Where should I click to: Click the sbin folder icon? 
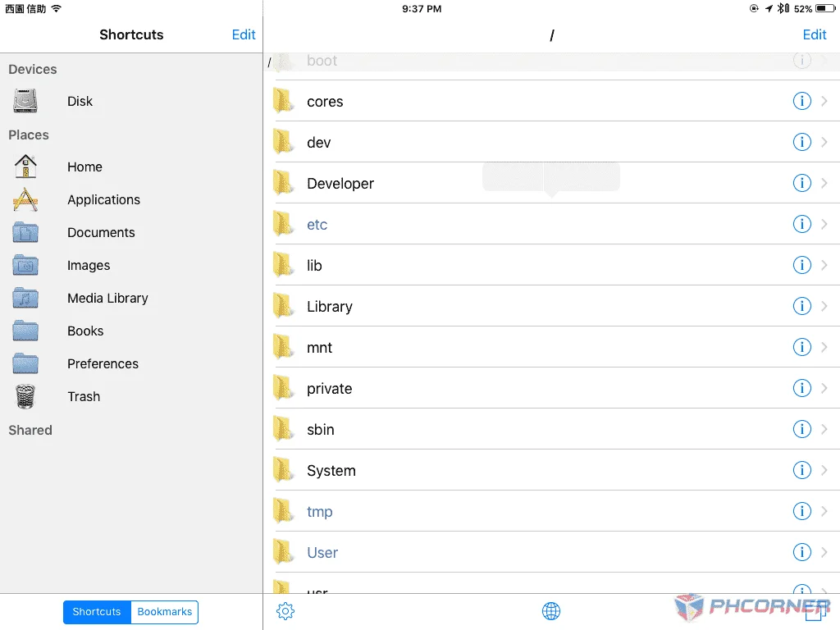click(x=283, y=428)
